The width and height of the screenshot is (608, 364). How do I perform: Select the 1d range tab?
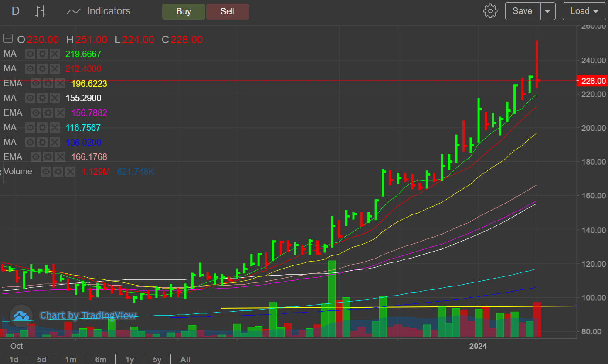point(14,359)
